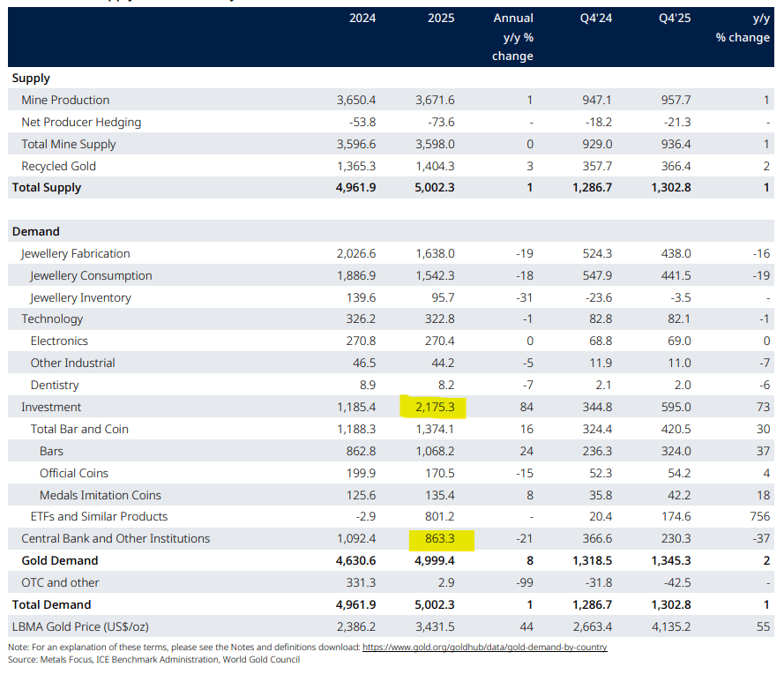Viewport: 784px width, 682px height.
Task: Select ETFs y/y change value 756
Action: (x=760, y=516)
